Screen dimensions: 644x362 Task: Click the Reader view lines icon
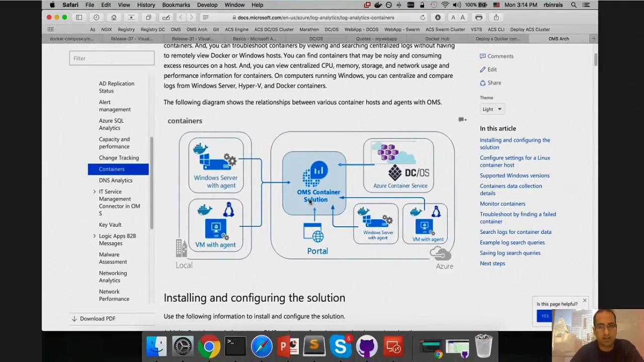point(205,17)
